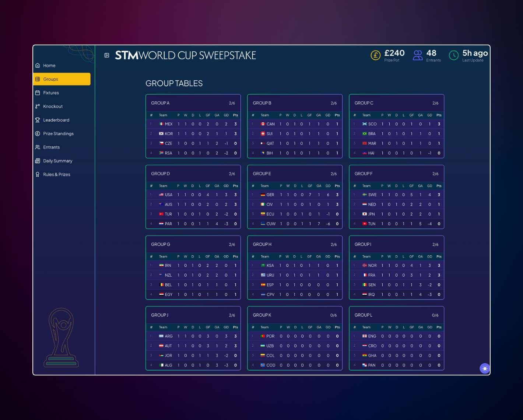
Task: Click the £240 Prize Pot value
Action: [394, 53]
